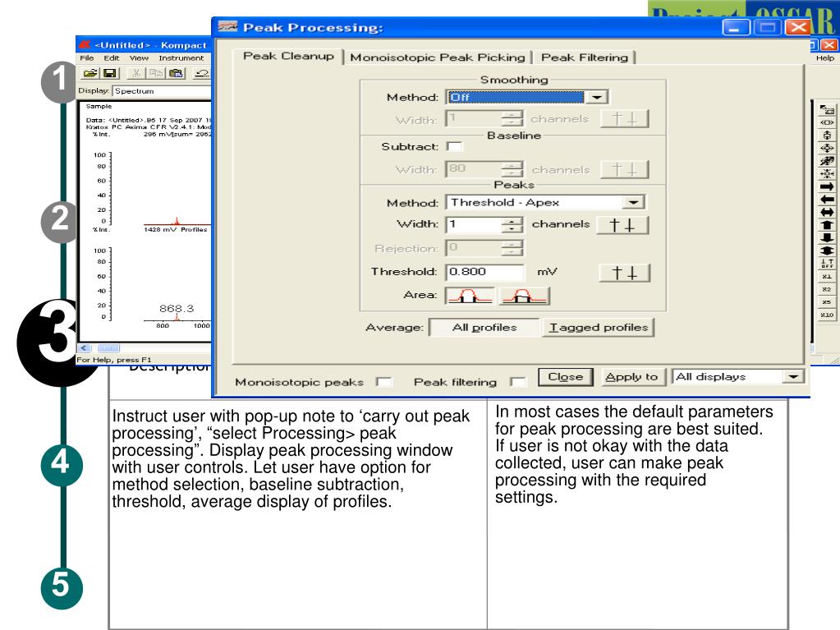Click Copy icon in Kompact toolbar
Image resolution: width=840 pixels, height=630 pixels.
point(155,73)
